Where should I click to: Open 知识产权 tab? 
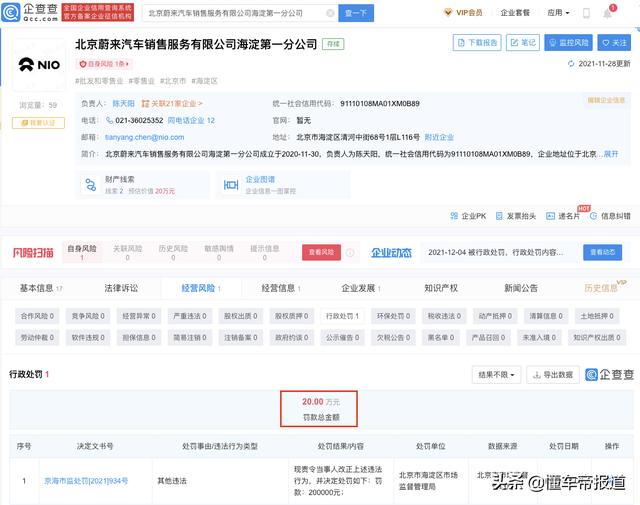[x=441, y=288]
